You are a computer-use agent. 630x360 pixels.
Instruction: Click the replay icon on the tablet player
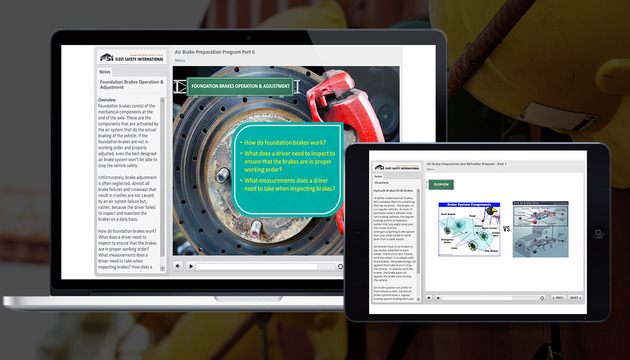[x=542, y=298]
